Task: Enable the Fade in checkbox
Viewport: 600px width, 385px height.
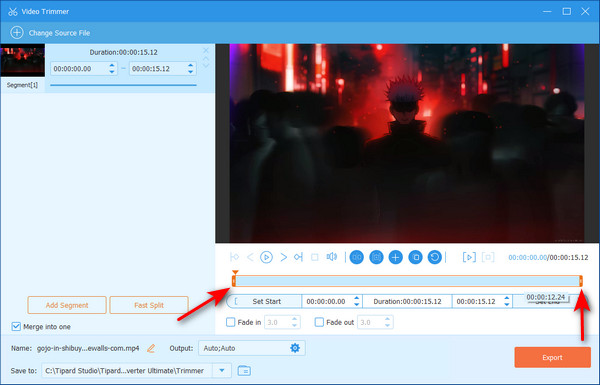Action: [x=230, y=322]
